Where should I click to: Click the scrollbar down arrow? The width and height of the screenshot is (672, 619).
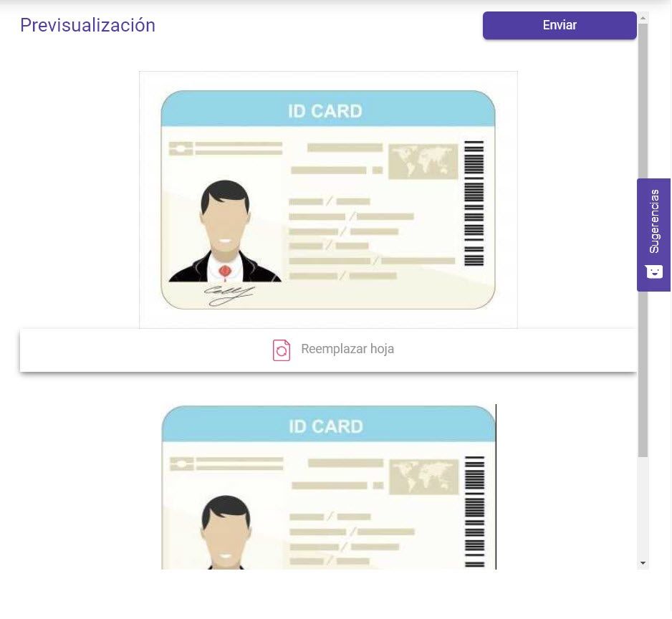point(643,563)
